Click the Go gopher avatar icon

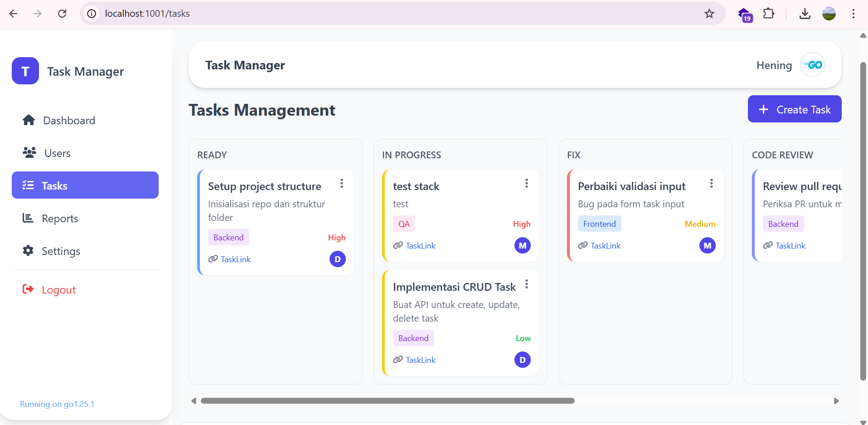coord(812,65)
